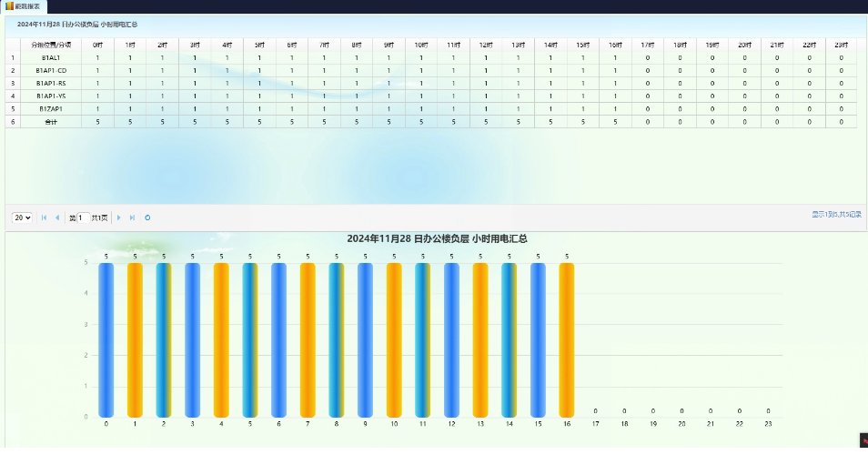The height and width of the screenshot is (455, 868).
Task: Click row number 1 in the table
Action: 13,57
